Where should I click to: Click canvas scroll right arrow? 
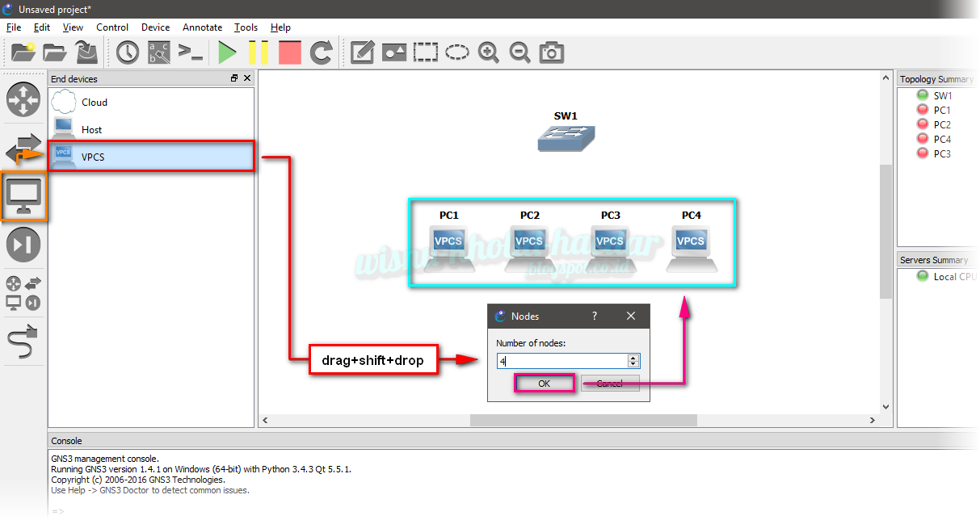(x=873, y=421)
